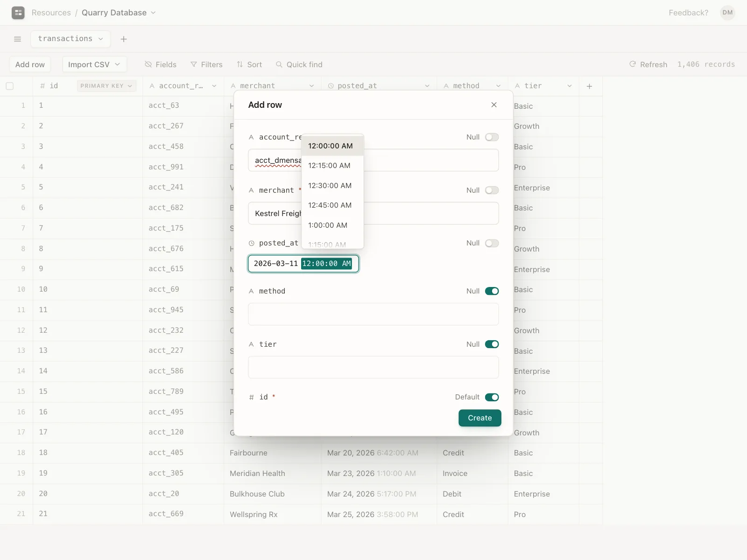Open the PRIMARY KEY dropdown on id column
This screenshot has height=560, width=747.
[x=106, y=86]
